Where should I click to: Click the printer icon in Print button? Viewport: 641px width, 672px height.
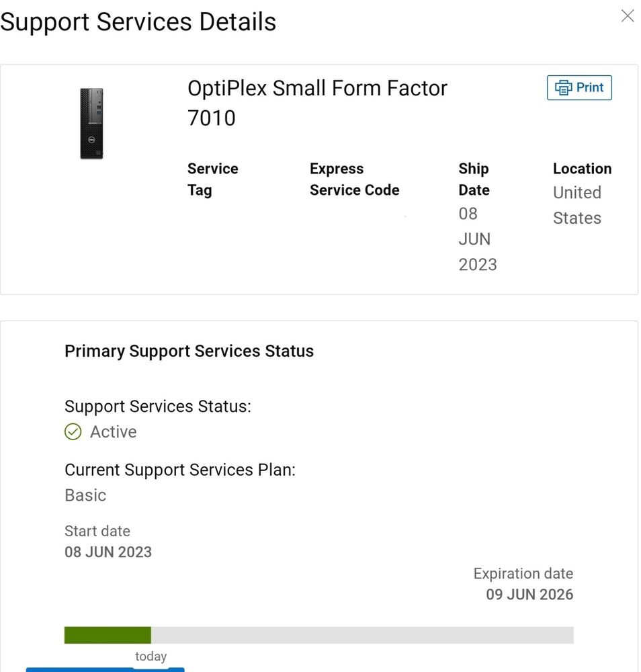point(563,87)
